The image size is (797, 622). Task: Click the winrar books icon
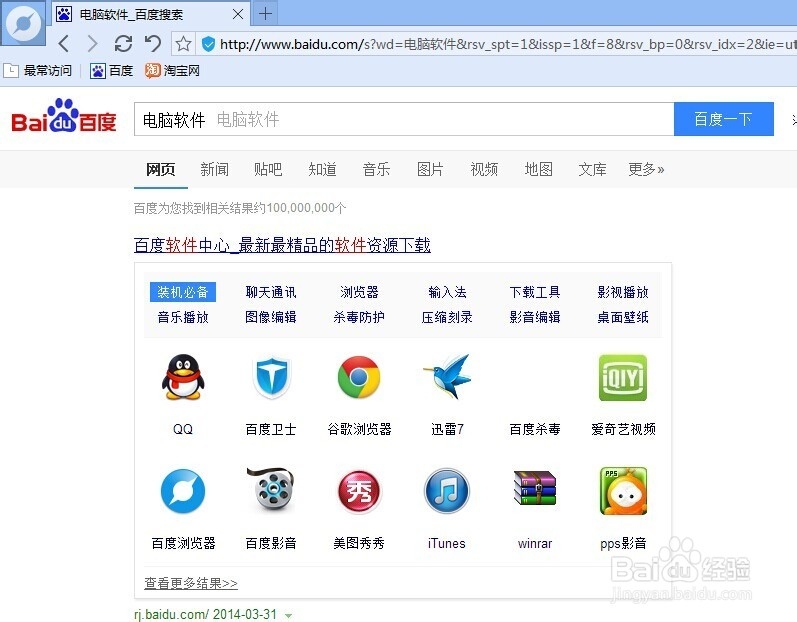click(535, 488)
